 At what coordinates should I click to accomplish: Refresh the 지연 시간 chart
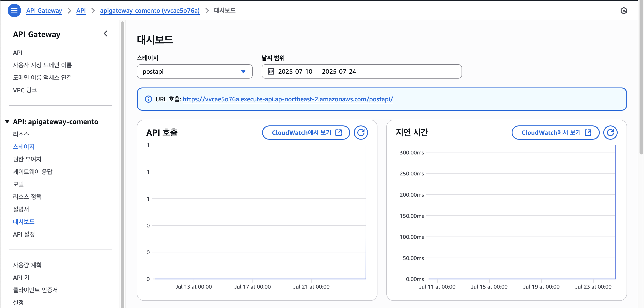pyautogui.click(x=610, y=133)
